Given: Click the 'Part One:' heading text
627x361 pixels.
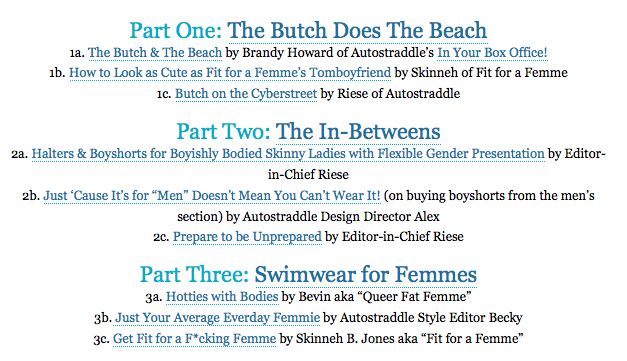Looking at the screenshot, I should (x=176, y=31).
